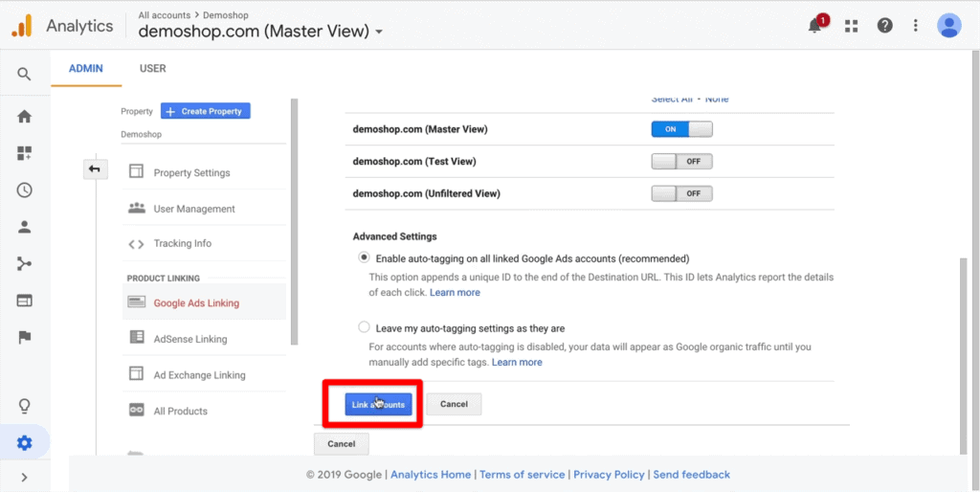Open Acquisition branching icon
This screenshot has width=980, height=492.
click(24, 264)
